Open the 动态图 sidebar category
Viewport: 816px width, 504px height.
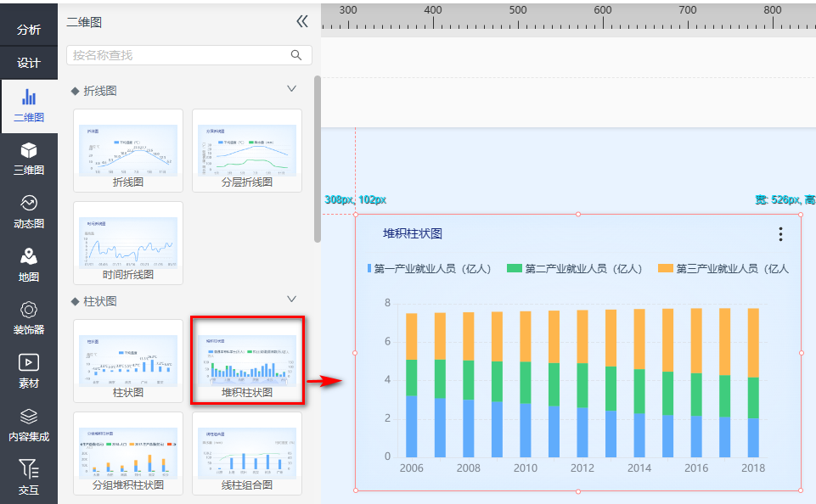(29, 212)
